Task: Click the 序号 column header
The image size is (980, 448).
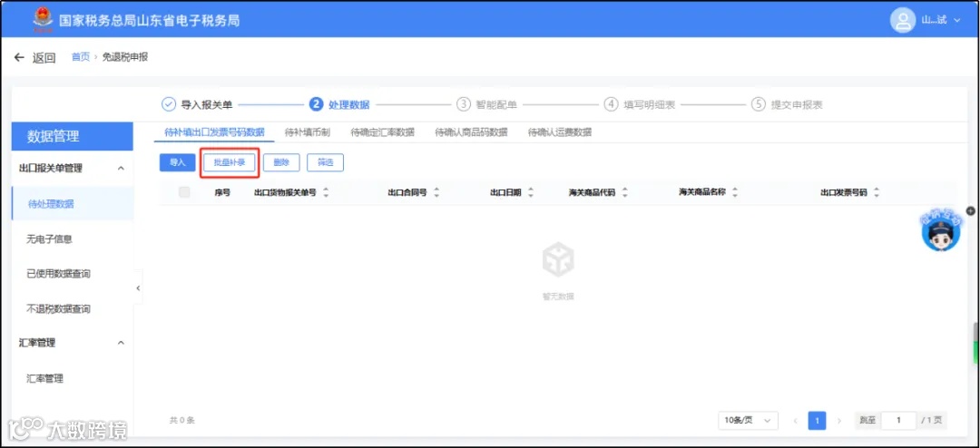Action: [x=222, y=193]
